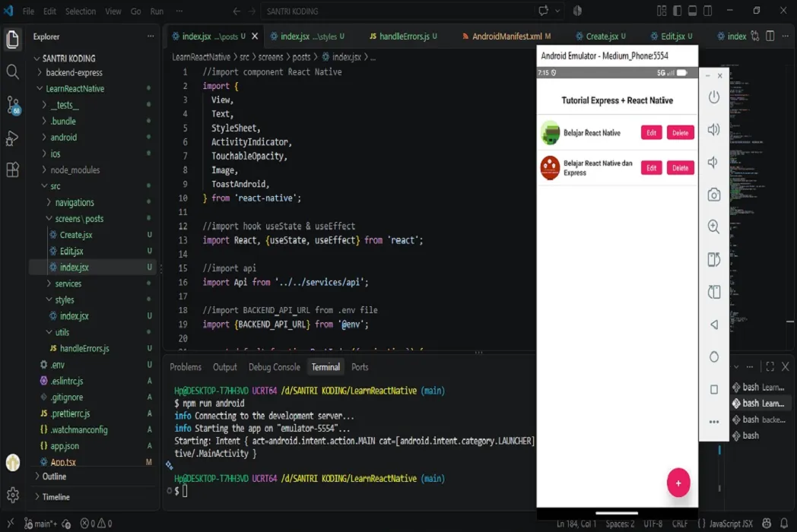Click main branch indicator in status bar
Image resolution: width=797 pixels, height=532 pixels.
[x=42, y=524]
